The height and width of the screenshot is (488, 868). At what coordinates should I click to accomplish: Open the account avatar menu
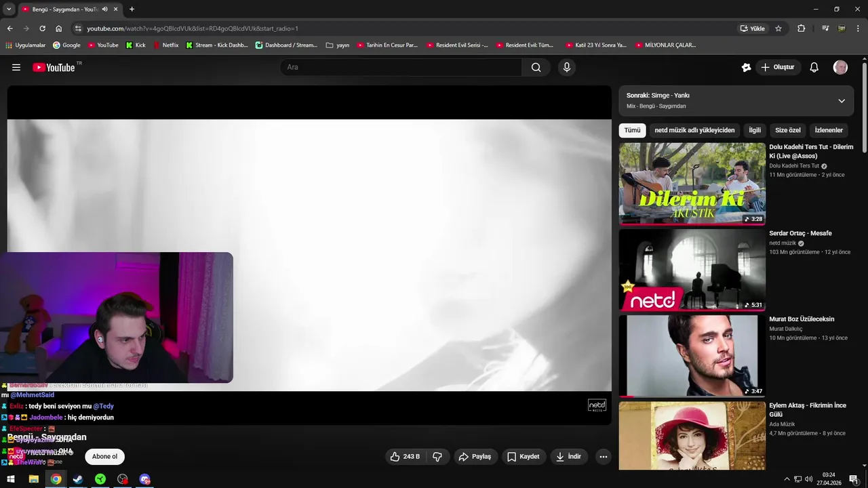coord(840,67)
